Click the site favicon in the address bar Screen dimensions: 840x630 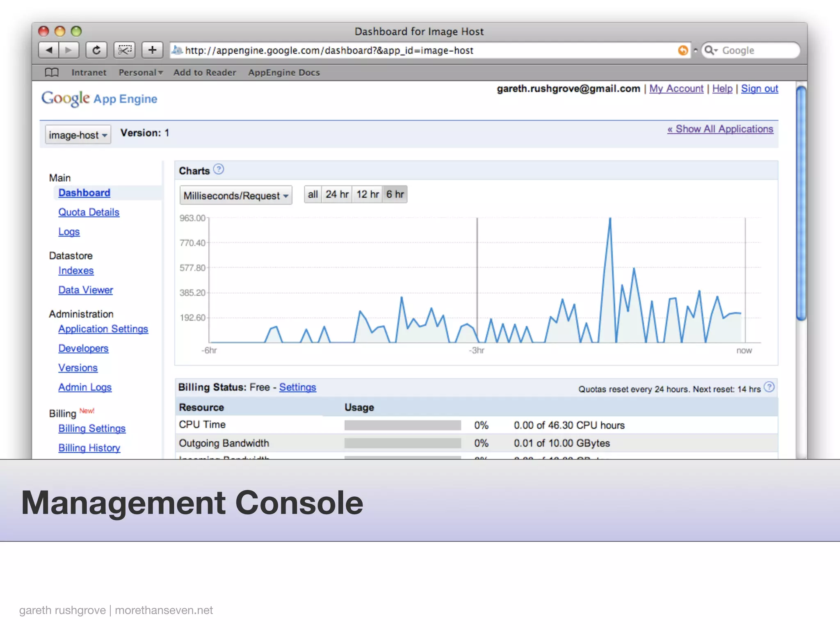coord(177,50)
